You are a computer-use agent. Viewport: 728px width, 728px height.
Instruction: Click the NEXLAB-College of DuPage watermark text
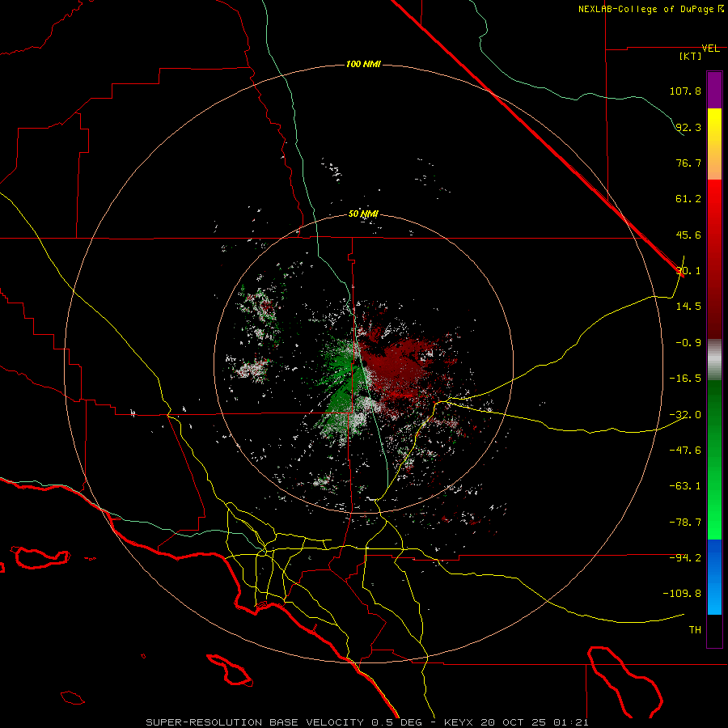[x=650, y=9]
